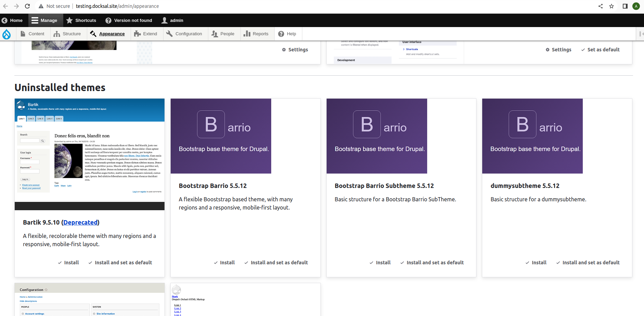This screenshot has width=644, height=316.
Task: Click the Home icon in the admin toolbar
Action: coord(4,20)
